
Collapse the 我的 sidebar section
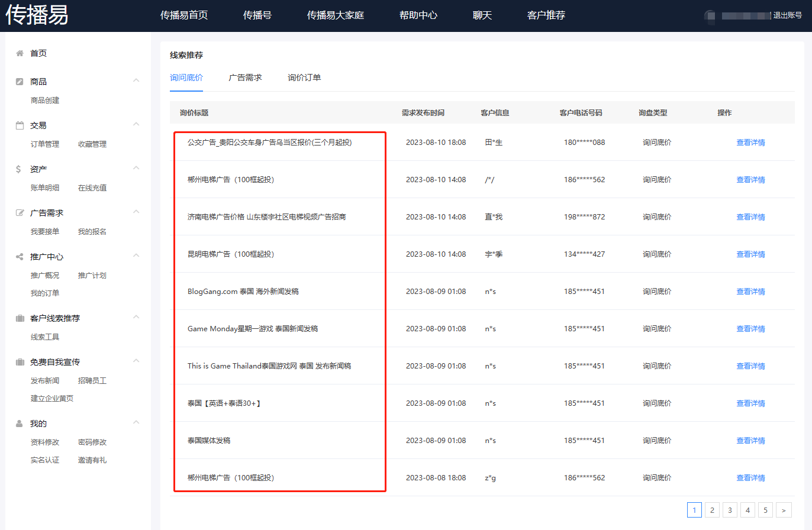click(136, 422)
